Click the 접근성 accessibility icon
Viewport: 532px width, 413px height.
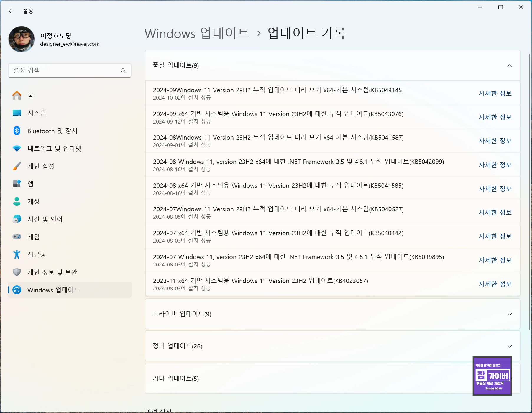17,254
